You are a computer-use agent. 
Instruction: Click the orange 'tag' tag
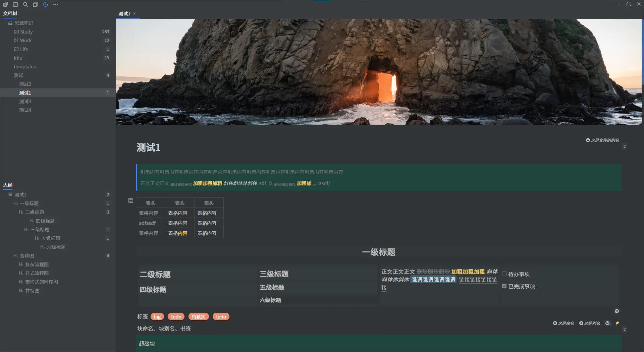pyautogui.click(x=157, y=317)
